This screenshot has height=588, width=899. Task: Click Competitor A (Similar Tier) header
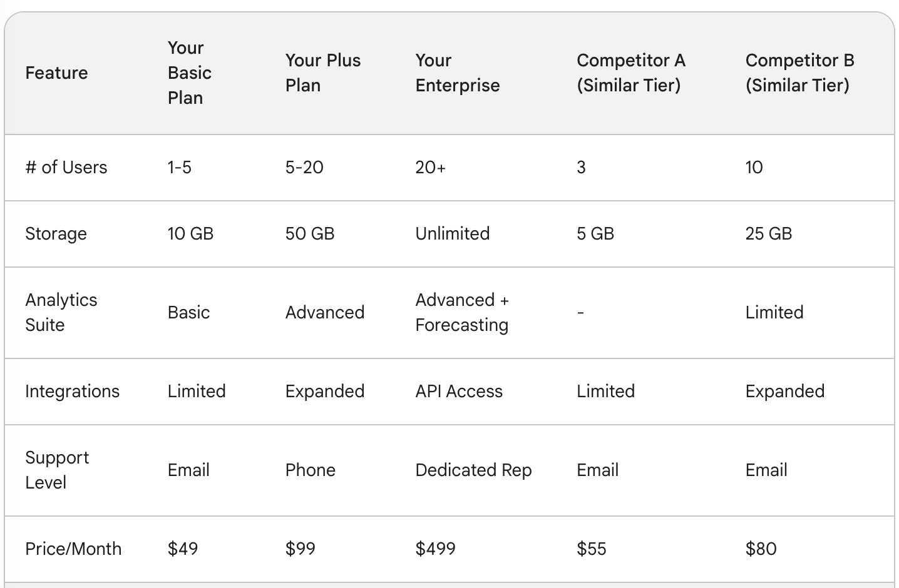click(631, 73)
